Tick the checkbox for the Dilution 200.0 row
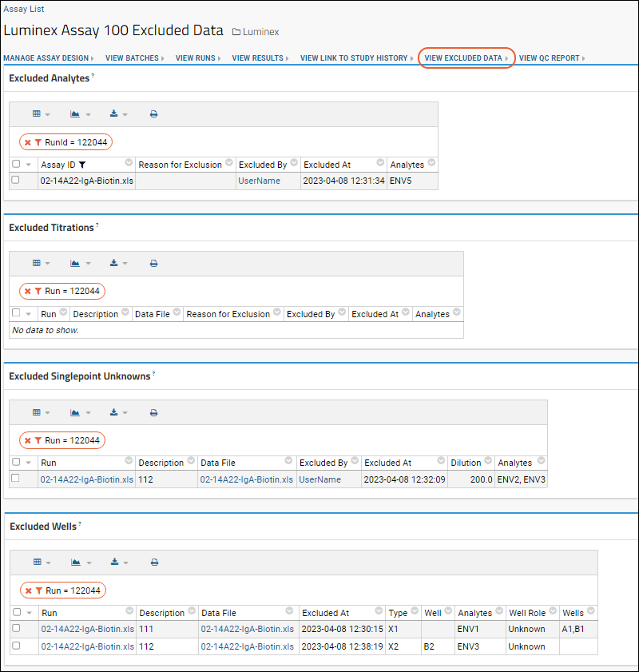The image size is (639, 672). (x=15, y=479)
